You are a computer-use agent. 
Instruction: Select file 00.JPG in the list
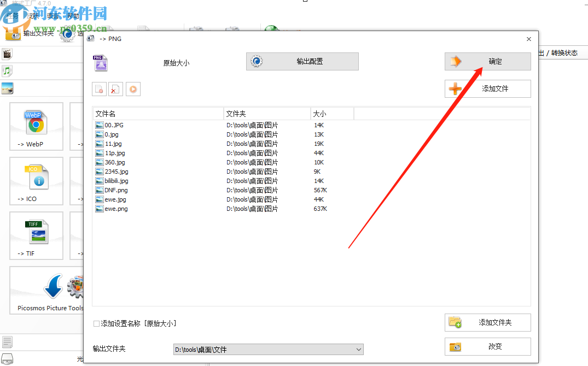click(114, 125)
